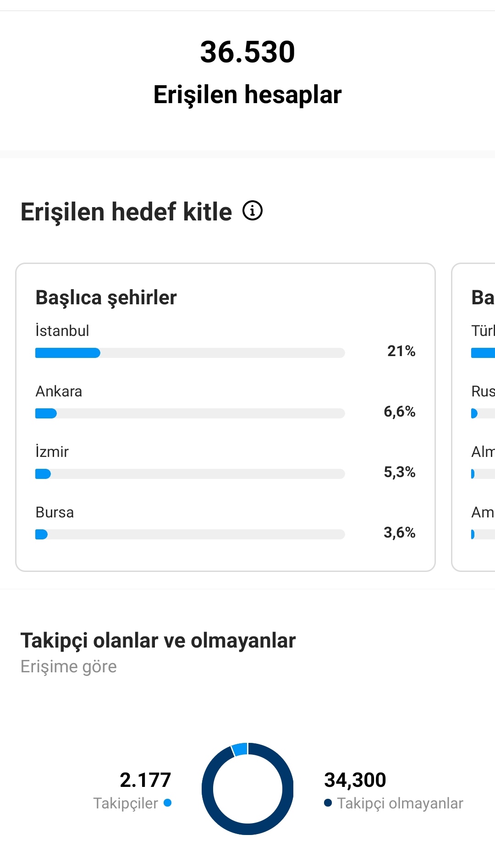
Task: Tap the follower donut chart
Action: coord(247,789)
